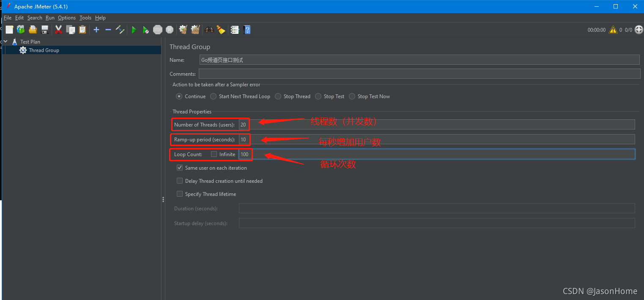Click the 0/0 active threads counter
This screenshot has width=644, height=300.
[x=628, y=30]
